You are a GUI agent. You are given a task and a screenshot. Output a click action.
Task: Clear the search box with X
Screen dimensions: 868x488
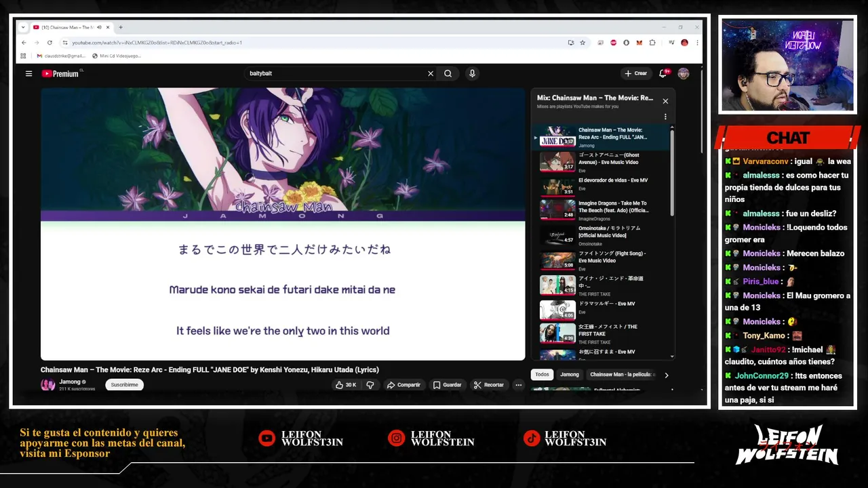[430, 73]
